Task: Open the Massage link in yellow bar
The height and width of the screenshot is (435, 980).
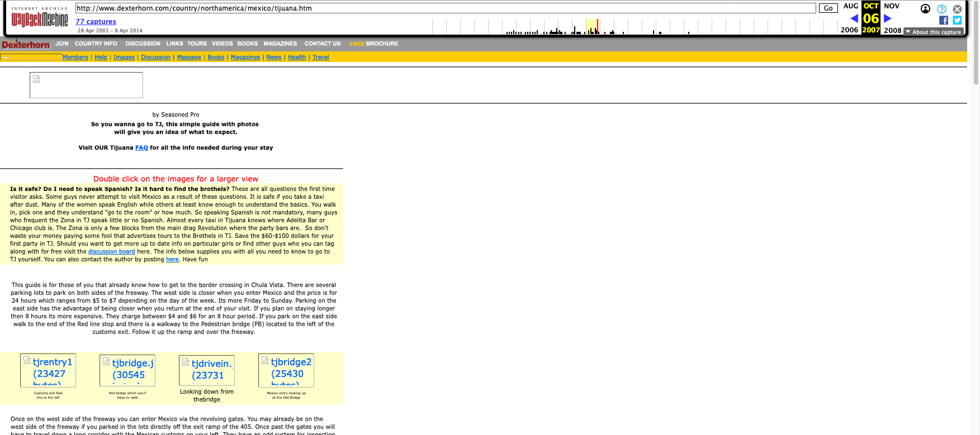Action: (x=189, y=57)
